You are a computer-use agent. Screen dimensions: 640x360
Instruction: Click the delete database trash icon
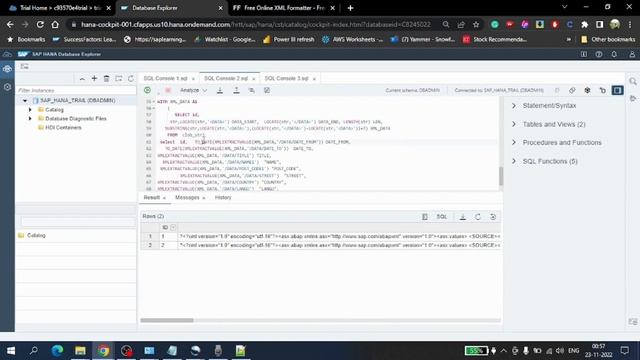[106, 78]
